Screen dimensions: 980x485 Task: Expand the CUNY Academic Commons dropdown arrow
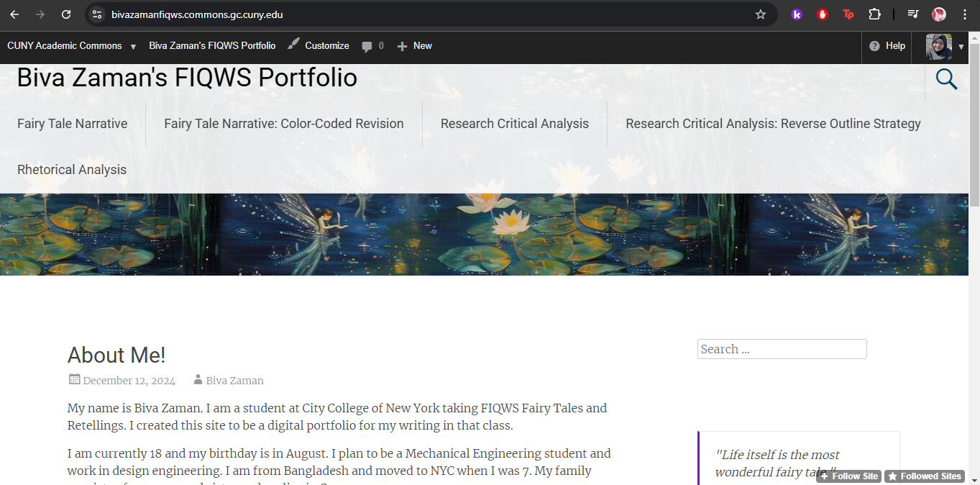(133, 47)
